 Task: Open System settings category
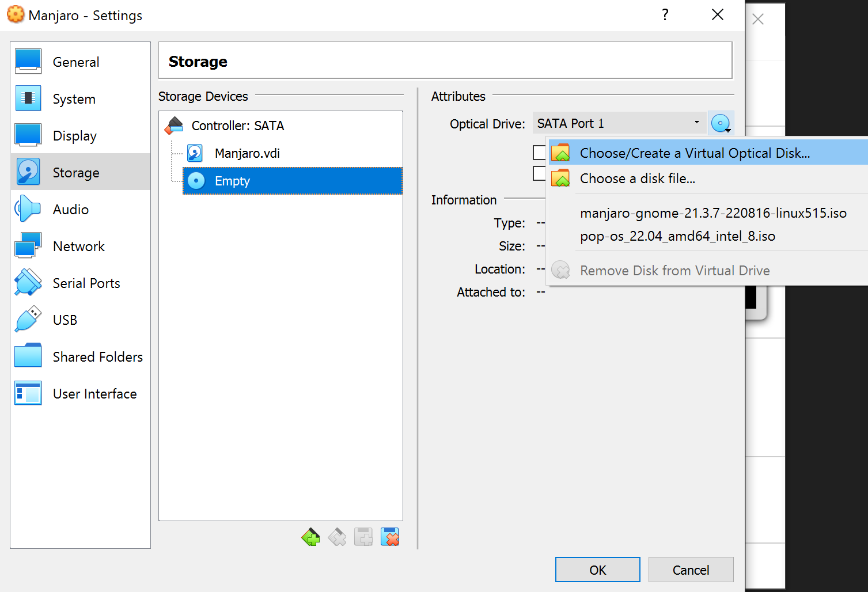[80, 99]
